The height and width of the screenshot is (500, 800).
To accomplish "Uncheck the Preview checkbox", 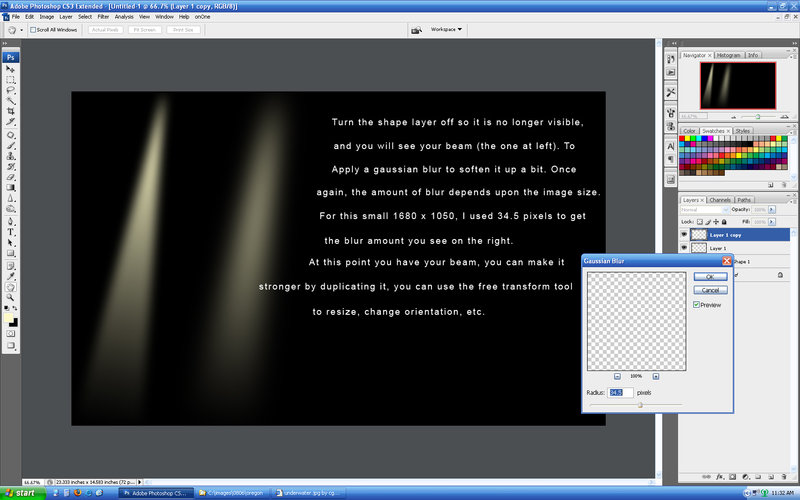I will tap(696, 304).
